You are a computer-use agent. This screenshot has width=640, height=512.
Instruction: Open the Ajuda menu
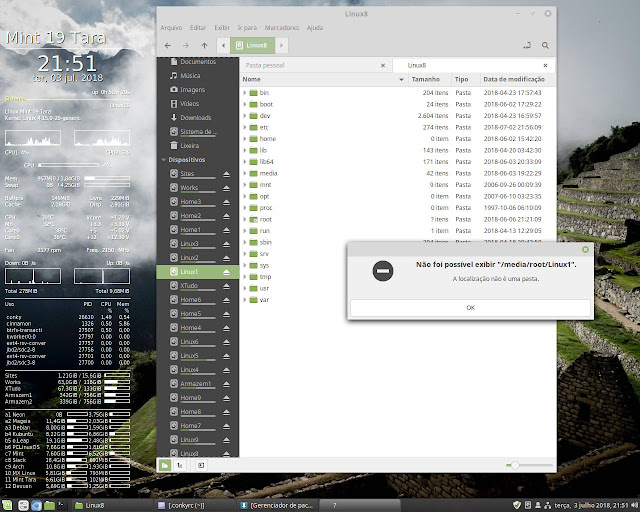pyautogui.click(x=315, y=28)
